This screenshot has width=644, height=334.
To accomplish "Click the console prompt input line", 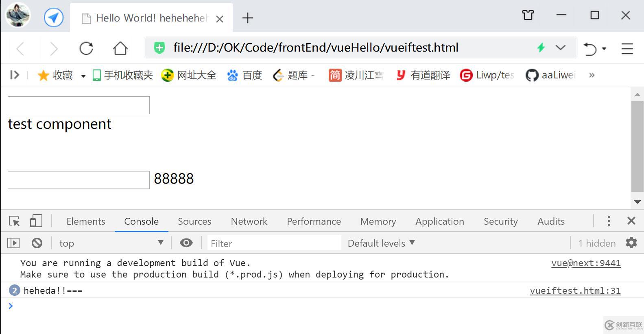I will click(x=321, y=306).
